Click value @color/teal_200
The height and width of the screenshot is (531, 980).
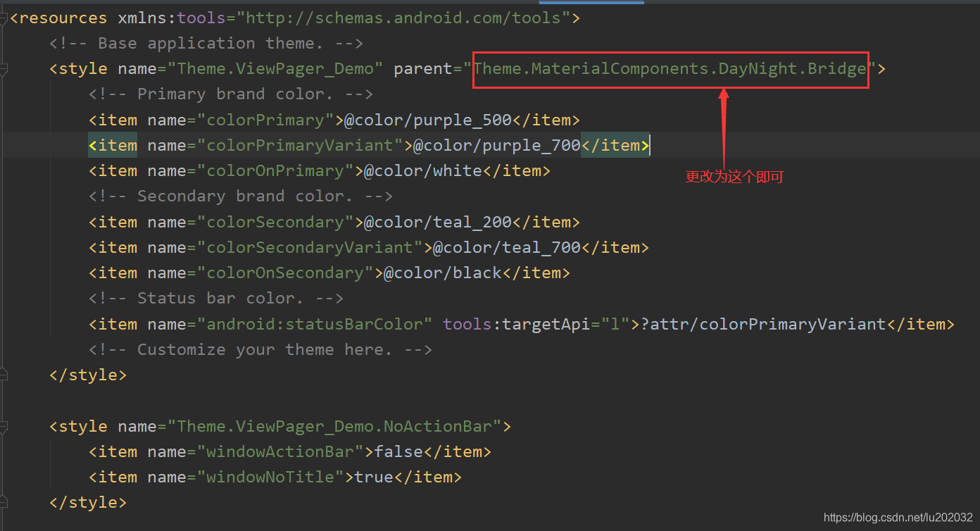[x=437, y=223]
